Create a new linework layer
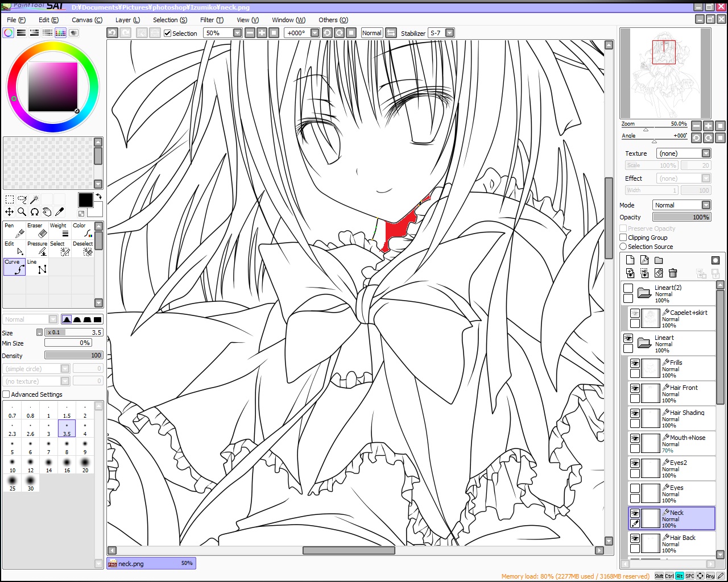Viewport: 728px width, 582px height. coord(644,260)
